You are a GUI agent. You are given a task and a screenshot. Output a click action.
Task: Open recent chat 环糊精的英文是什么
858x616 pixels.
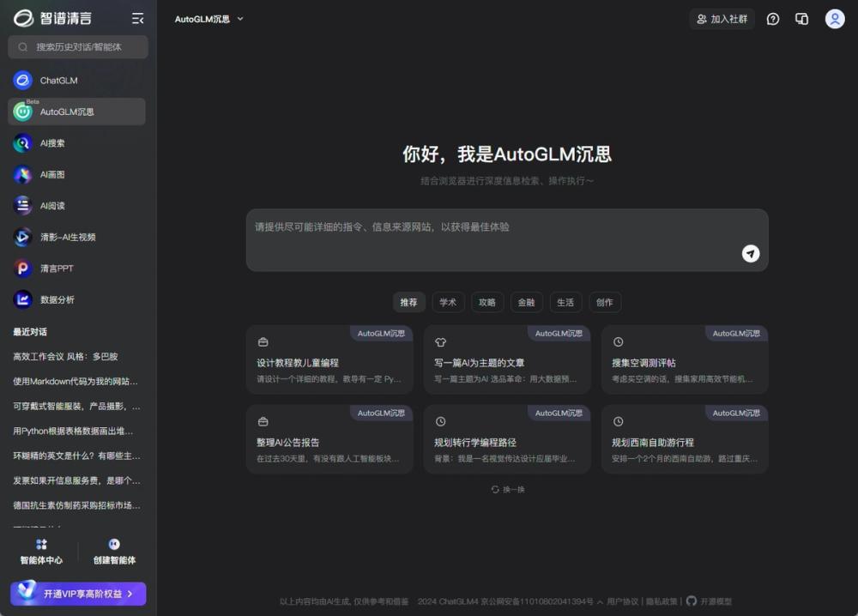tap(77, 456)
